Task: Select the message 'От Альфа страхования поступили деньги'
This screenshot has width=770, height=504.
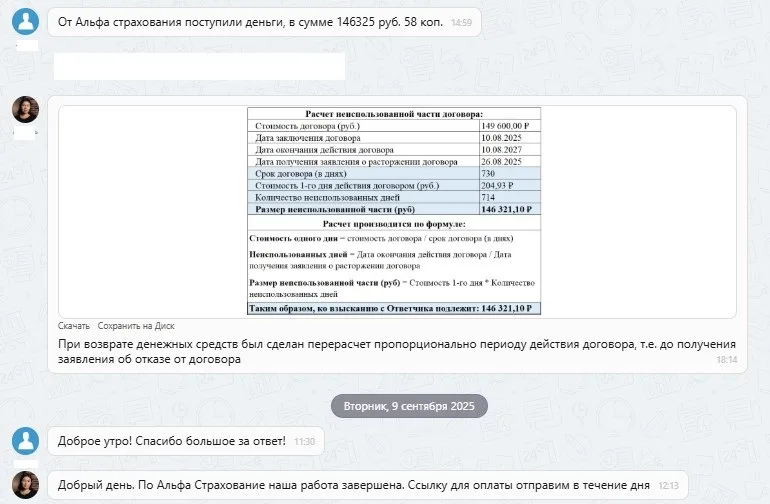Action: (x=264, y=22)
